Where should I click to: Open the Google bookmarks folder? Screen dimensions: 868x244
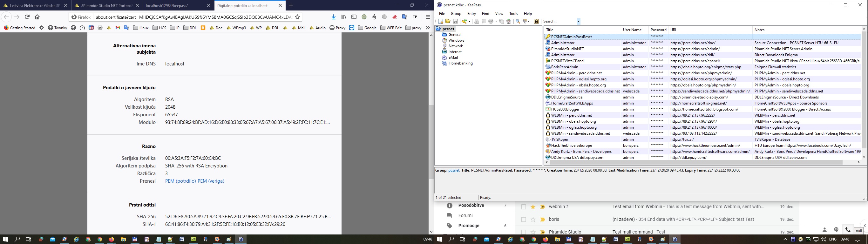coord(367,28)
